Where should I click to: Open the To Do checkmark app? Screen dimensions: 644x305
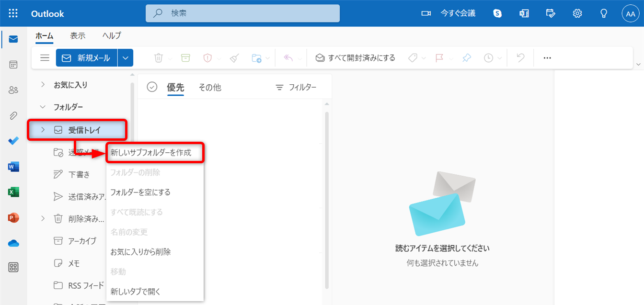point(13,141)
